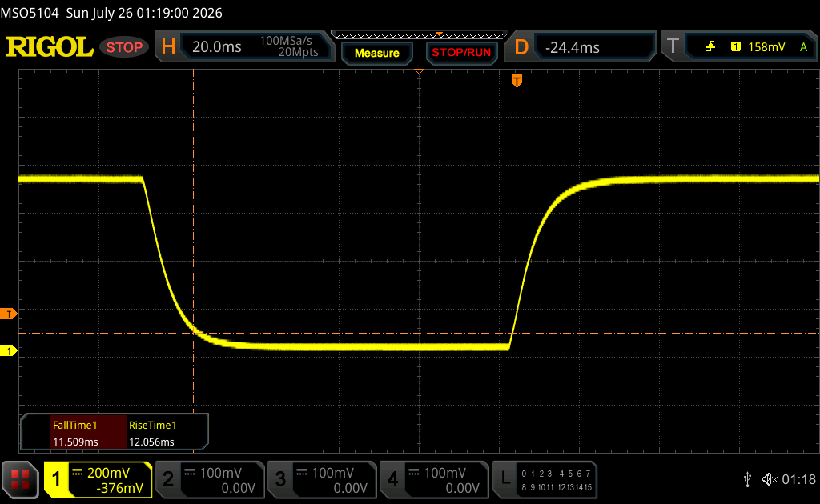Click the 20Mpts memory depth readout
The image size is (820, 504).
[x=298, y=52]
